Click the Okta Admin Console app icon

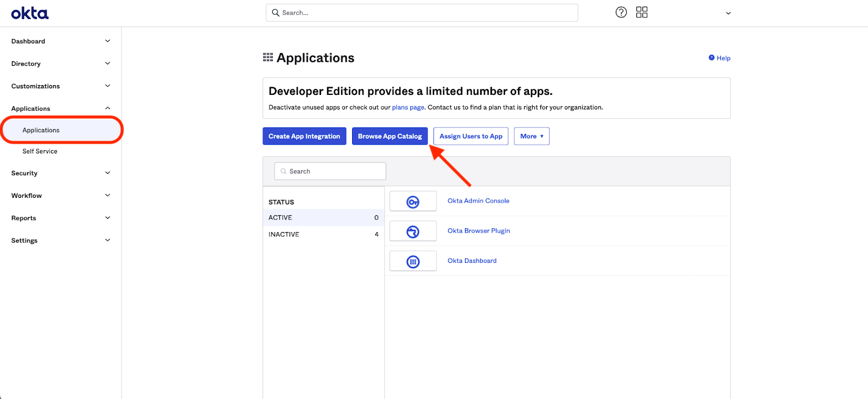(413, 201)
